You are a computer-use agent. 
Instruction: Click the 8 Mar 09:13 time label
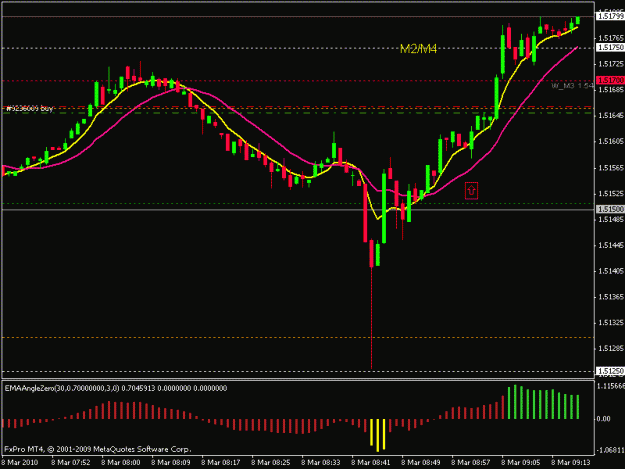click(x=571, y=463)
